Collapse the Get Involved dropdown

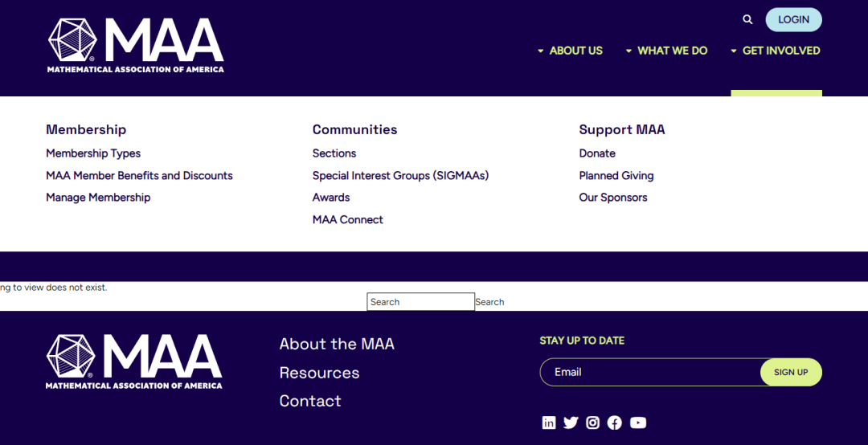pyautogui.click(x=776, y=51)
